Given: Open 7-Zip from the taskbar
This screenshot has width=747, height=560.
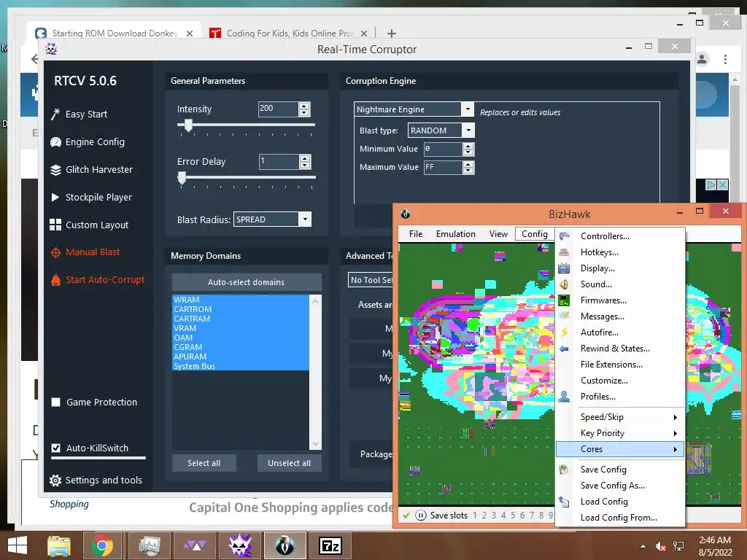Looking at the screenshot, I should (x=330, y=545).
